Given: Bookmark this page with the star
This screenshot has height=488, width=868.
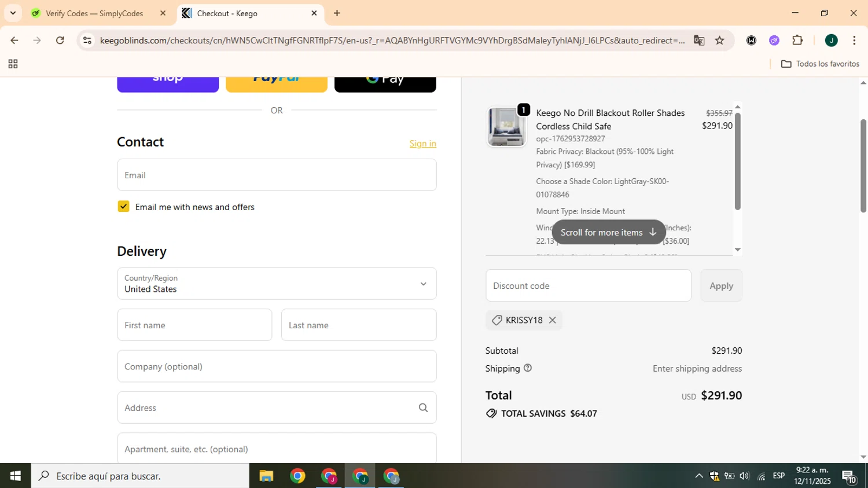Looking at the screenshot, I should [x=720, y=40].
